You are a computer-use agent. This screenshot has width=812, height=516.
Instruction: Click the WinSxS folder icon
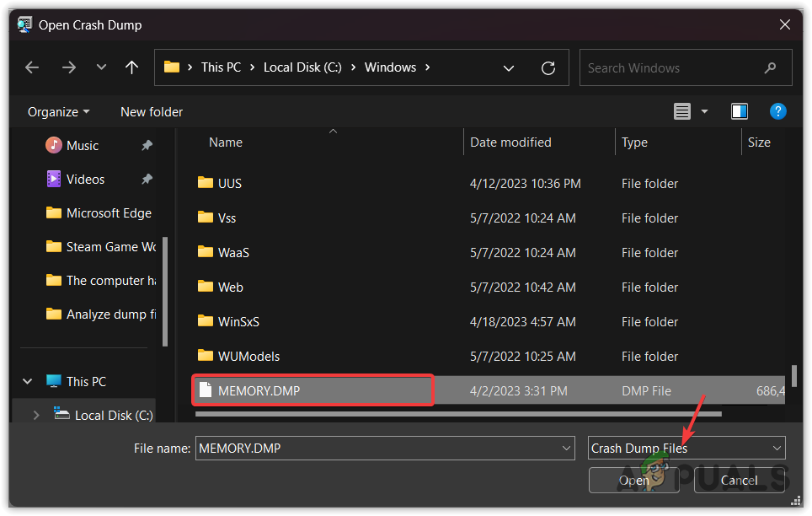coord(205,321)
